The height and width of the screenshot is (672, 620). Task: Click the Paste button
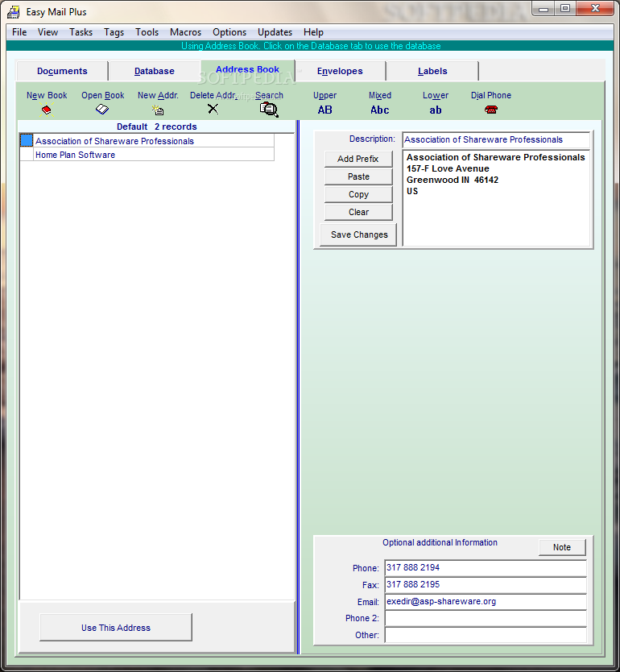[x=358, y=176]
